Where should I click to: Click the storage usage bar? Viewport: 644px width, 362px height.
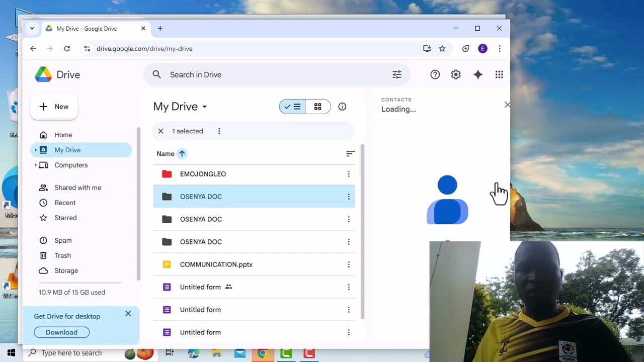point(80,283)
